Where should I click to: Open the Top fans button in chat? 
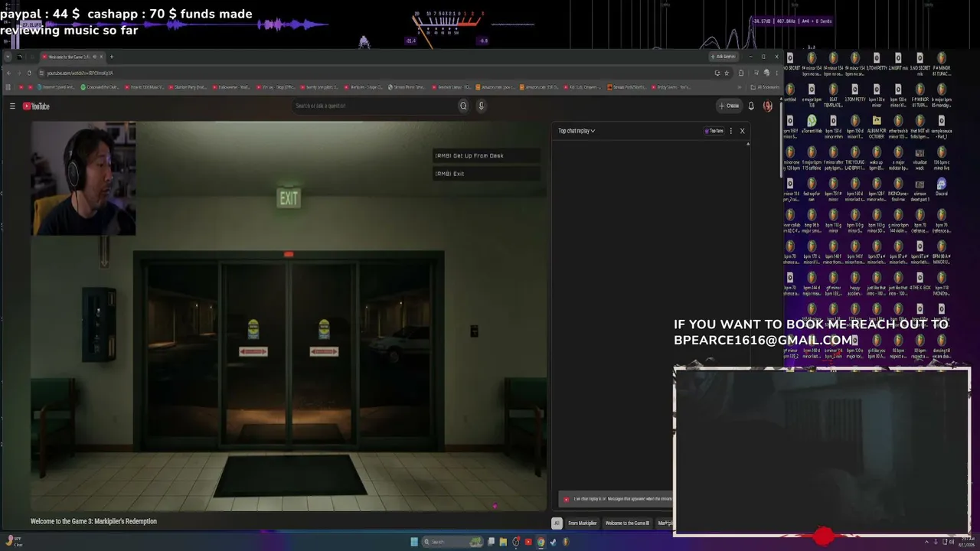coord(714,131)
